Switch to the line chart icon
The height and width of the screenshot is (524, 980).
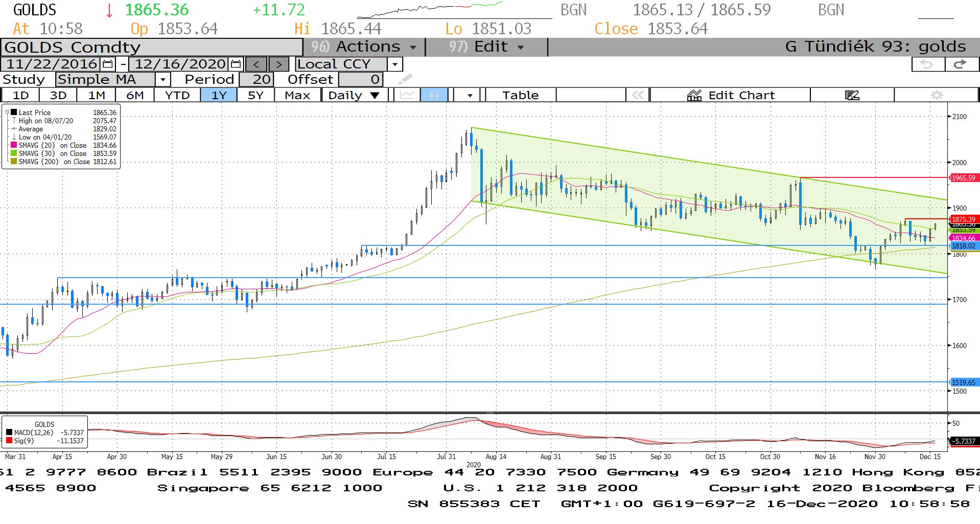pyautogui.click(x=407, y=95)
